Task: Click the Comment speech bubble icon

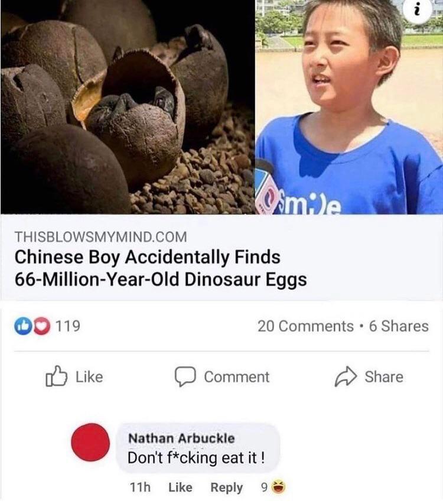Action: click(185, 376)
